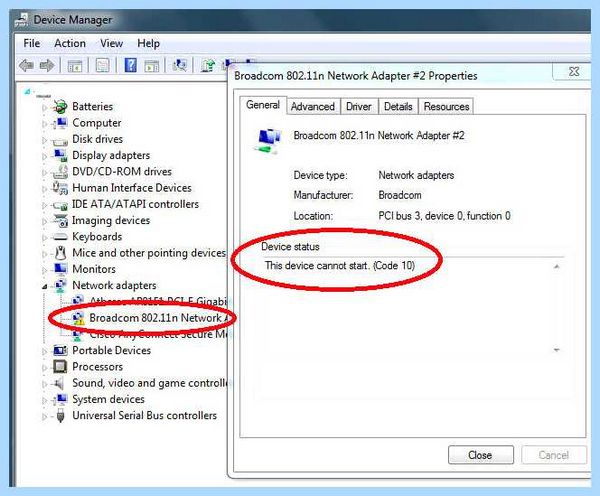Click the Device status scrollbar up arrow

(557, 266)
